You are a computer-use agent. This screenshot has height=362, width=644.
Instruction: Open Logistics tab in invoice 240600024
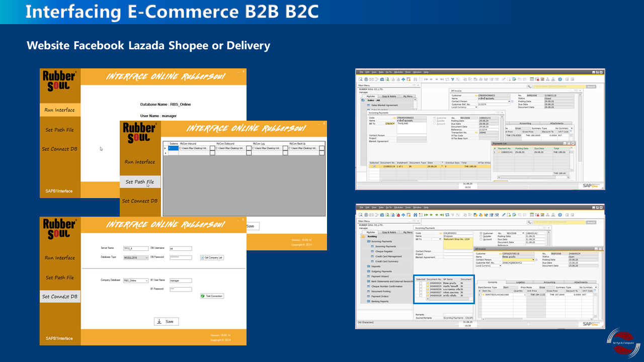point(520,282)
